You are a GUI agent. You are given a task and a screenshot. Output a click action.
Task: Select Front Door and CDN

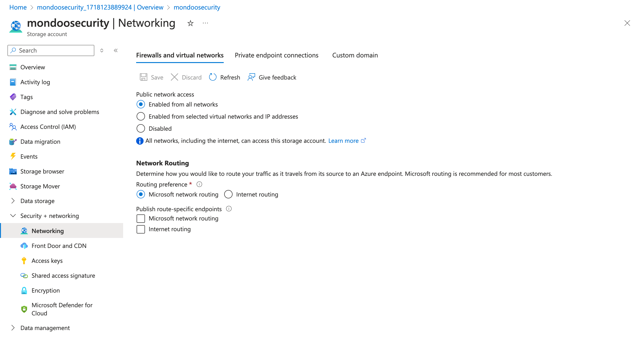coord(59,245)
